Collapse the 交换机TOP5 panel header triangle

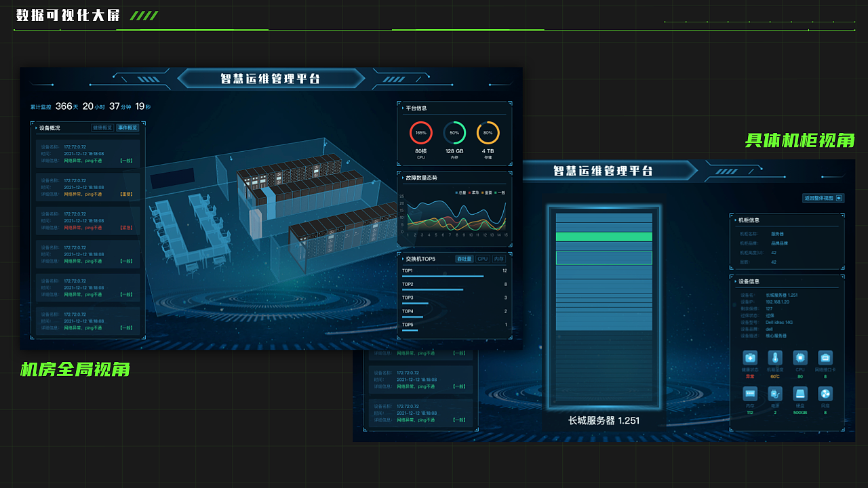tap(402, 259)
